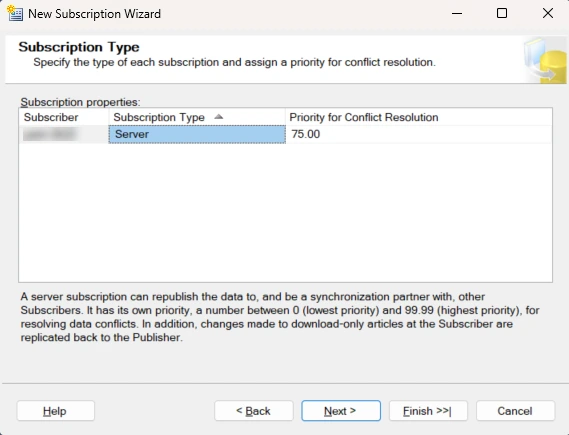Viewport: 569px width, 435px height.
Task: Close the New Subscription Wizard window
Action: (x=548, y=13)
